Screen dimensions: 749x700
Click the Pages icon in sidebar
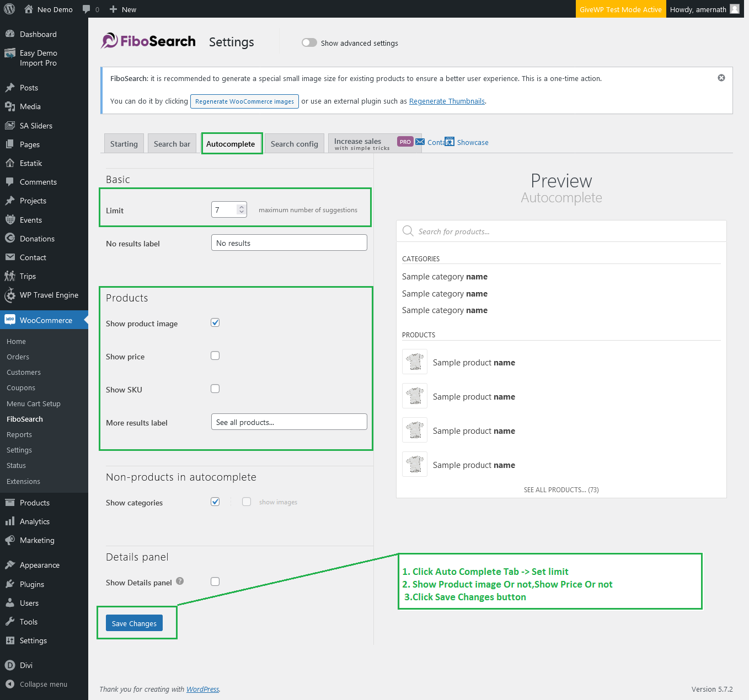pos(10,144)
